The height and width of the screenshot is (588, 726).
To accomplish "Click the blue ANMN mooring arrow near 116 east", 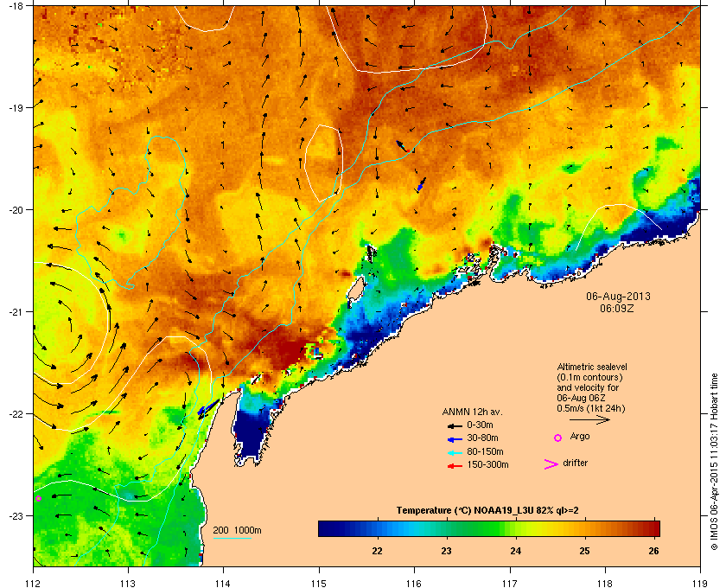I will tap(421, 184).
